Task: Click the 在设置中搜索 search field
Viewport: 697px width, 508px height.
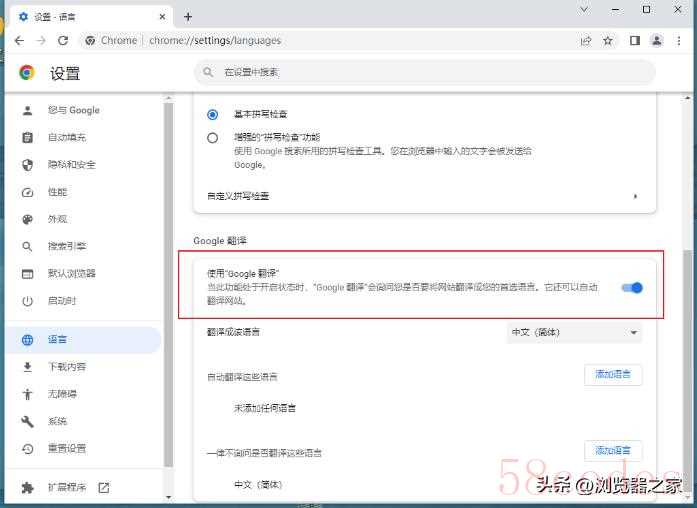Action: (x=425, y=72)
